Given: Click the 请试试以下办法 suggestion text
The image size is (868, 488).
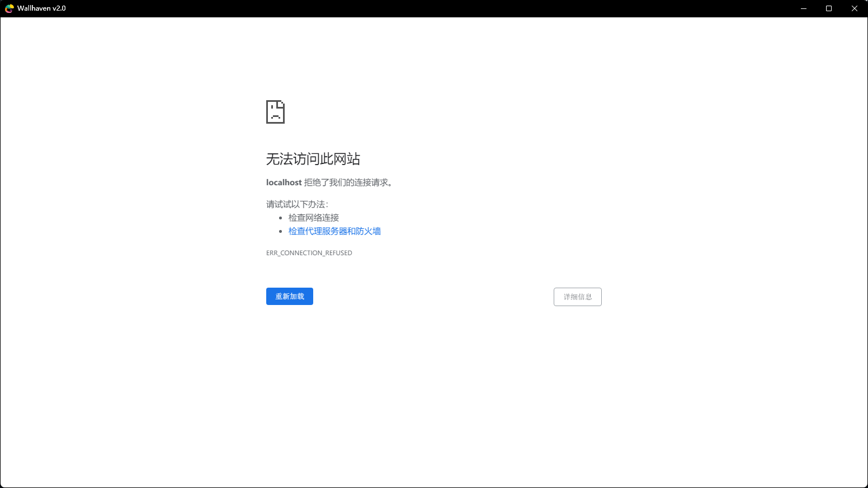Looking at the screenshot, I should tap(295, 204).
